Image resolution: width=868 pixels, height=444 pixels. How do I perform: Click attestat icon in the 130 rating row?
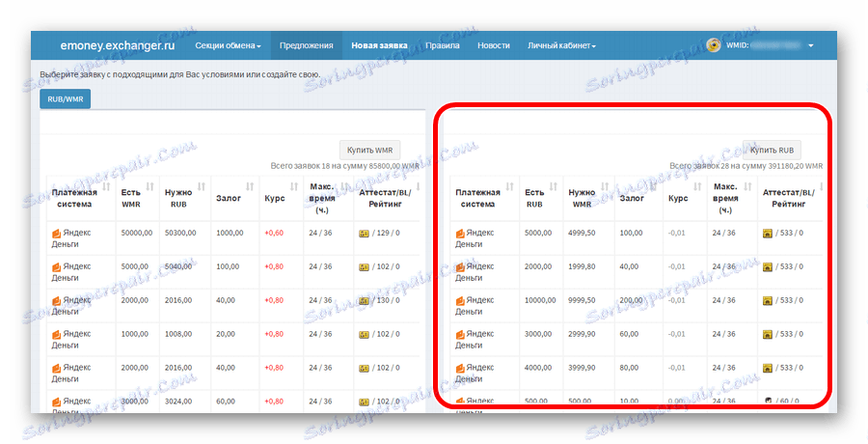click(x=364, y=301)
